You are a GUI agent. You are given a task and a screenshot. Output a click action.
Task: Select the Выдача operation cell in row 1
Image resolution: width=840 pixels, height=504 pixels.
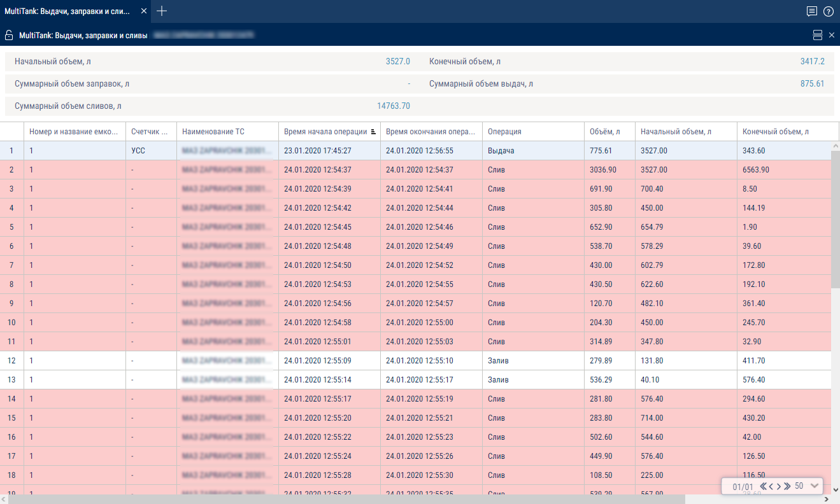click(x=533, y=151)
